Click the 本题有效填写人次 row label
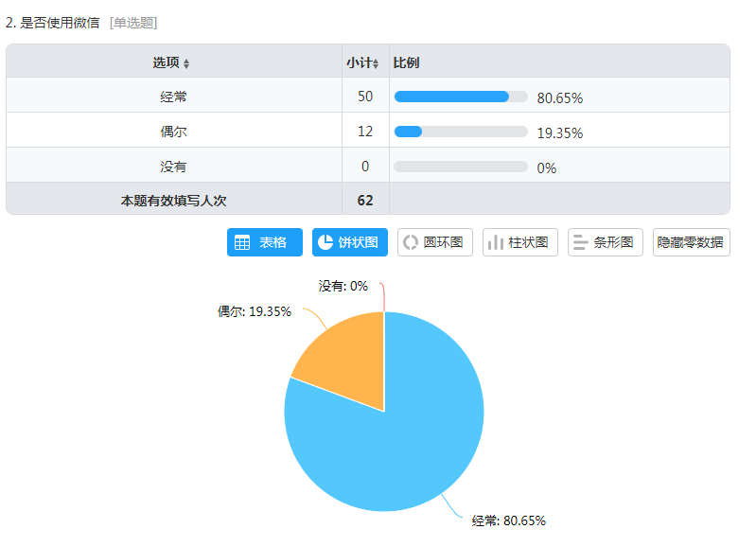Screen dimensions: 756x547 (173, 201)
